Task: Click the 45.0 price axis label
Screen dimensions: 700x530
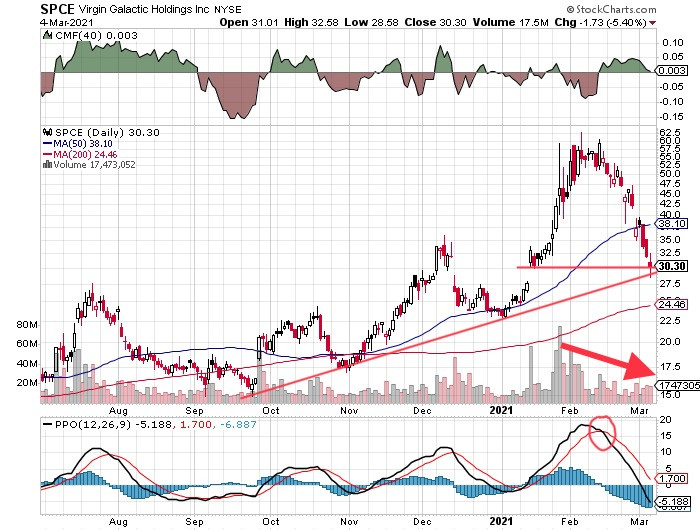Action: coord(670,194)
